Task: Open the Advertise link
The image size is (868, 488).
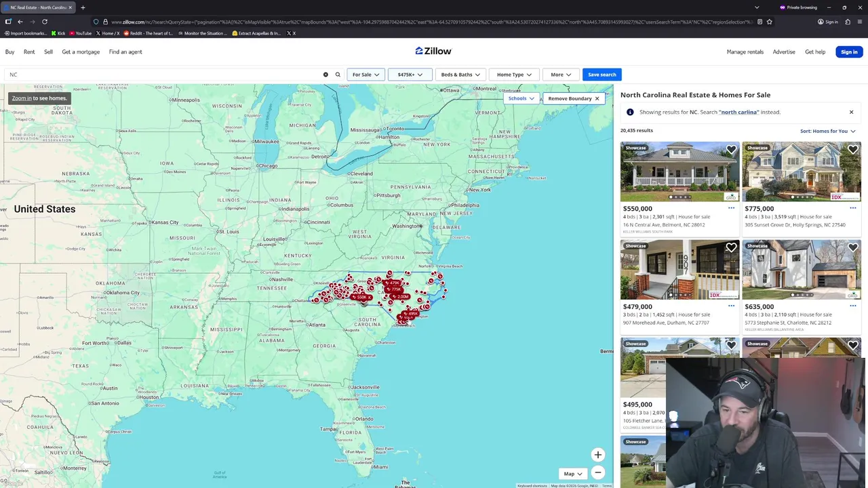Action: pos(784,52)
